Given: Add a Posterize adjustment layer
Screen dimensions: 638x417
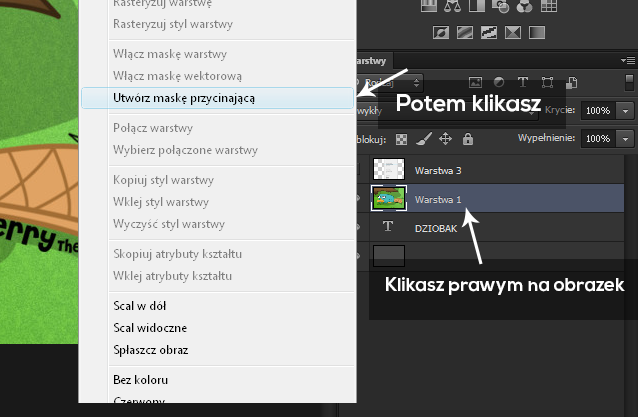Looking at the screenshot, I should (465, 33).
